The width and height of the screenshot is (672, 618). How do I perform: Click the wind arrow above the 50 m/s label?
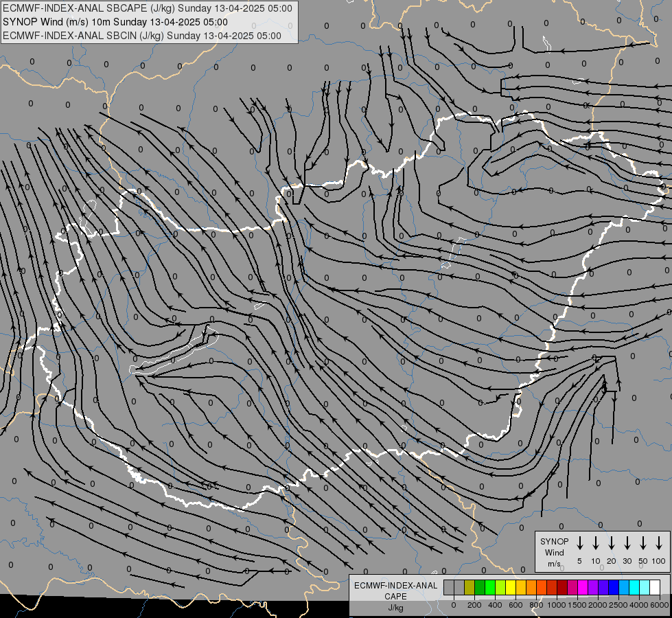click(x=643, y=543)
